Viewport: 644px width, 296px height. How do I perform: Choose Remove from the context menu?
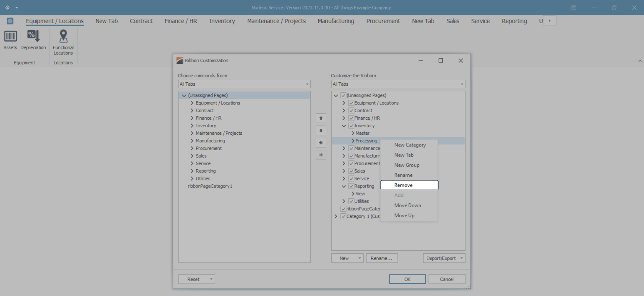[409, 185]
